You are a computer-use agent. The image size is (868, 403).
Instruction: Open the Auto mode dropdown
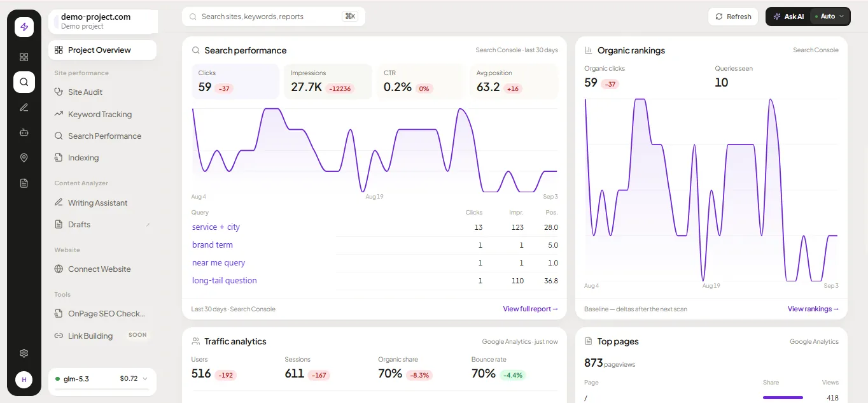(x=830, y=17)
